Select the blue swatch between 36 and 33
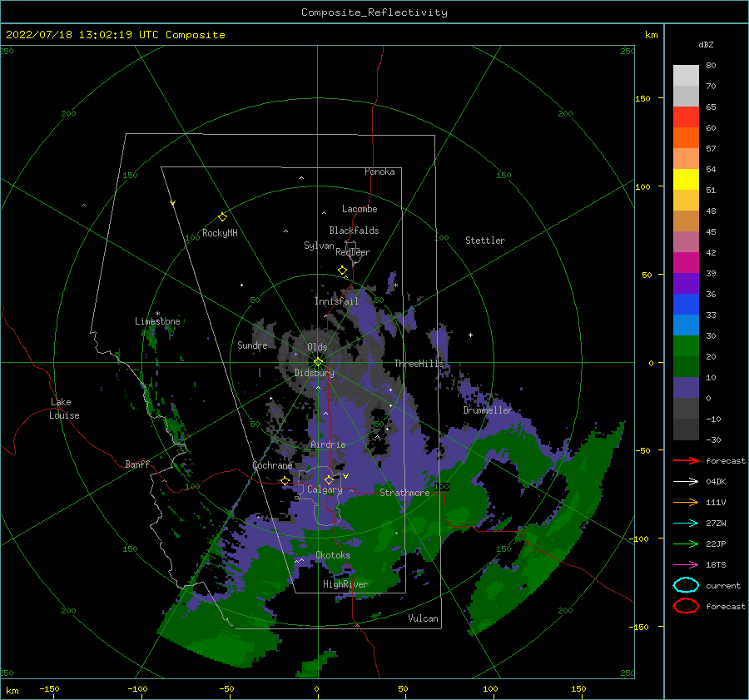Viewport: 749px width, 700px height. [x=686, y=305]
